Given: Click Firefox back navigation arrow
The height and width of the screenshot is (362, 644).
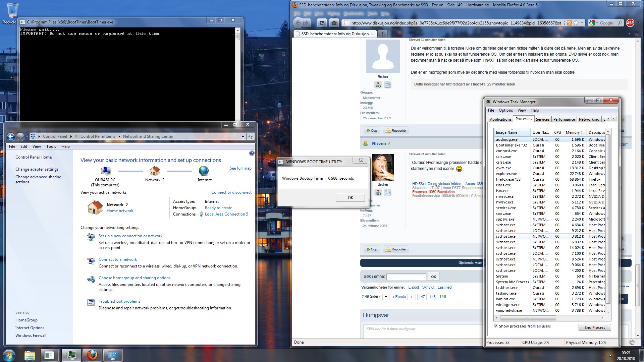Looking at the screenshot, I should click(x=298, y=23).
